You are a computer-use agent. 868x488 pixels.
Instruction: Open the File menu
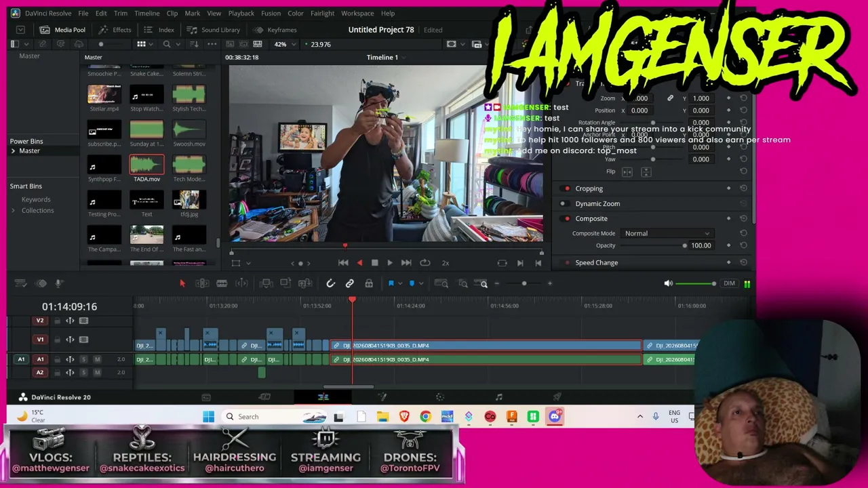[83, 13]
